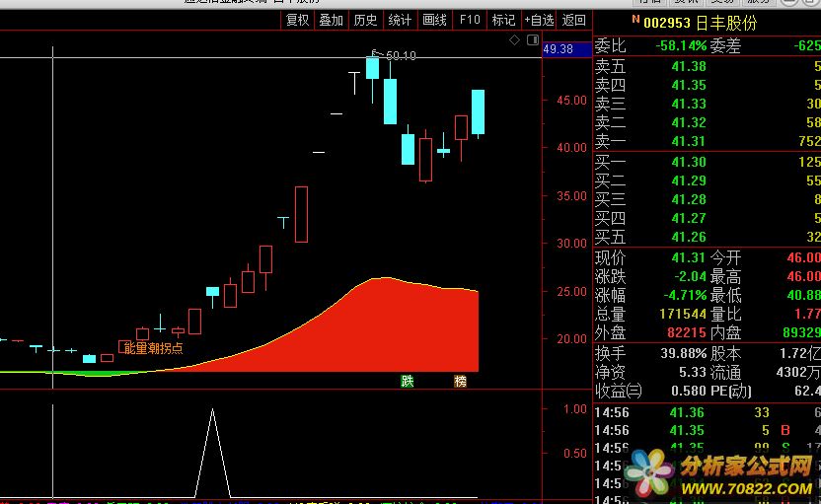Click the N badge before stock code 002953

point(635,21)
